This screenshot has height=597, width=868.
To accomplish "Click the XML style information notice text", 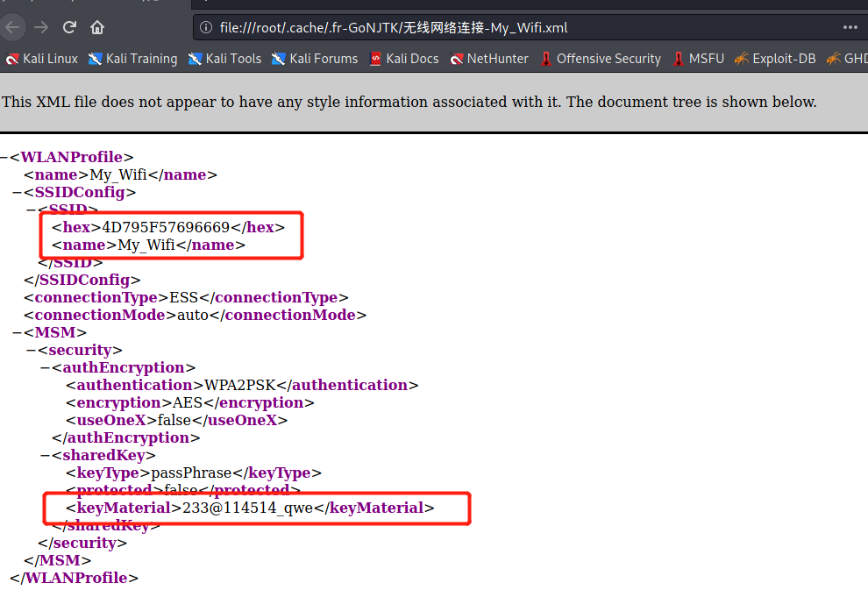I will coord(409,102).
